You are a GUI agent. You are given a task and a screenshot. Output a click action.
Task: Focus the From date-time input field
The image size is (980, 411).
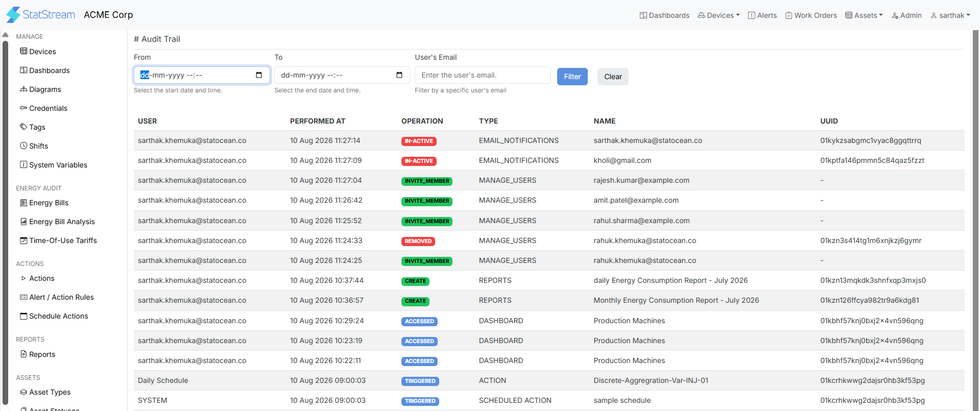click(202, 75)
